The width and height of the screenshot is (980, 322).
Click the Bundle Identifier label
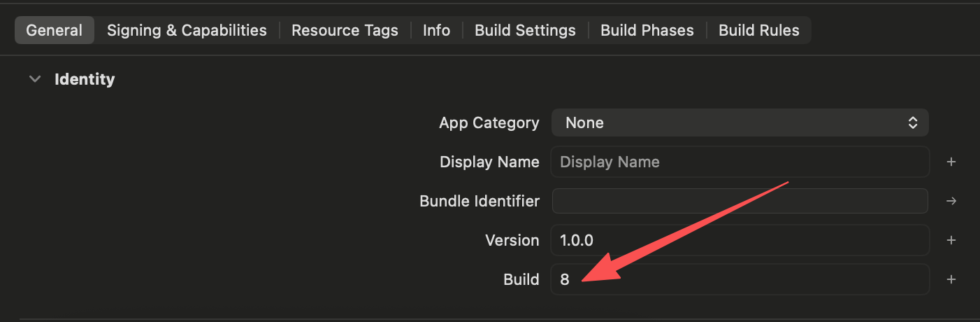click(480, 201)
